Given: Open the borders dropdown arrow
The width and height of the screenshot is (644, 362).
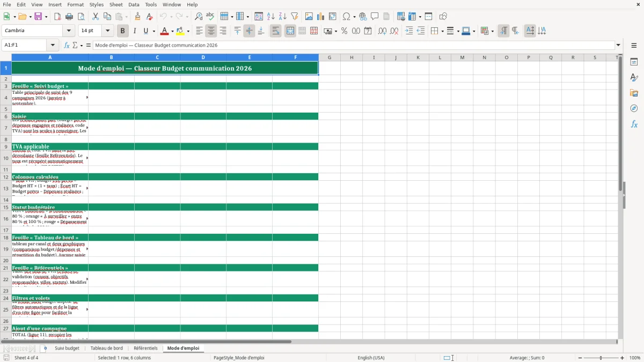Looking at the screenshot, I should click(442, 31).
